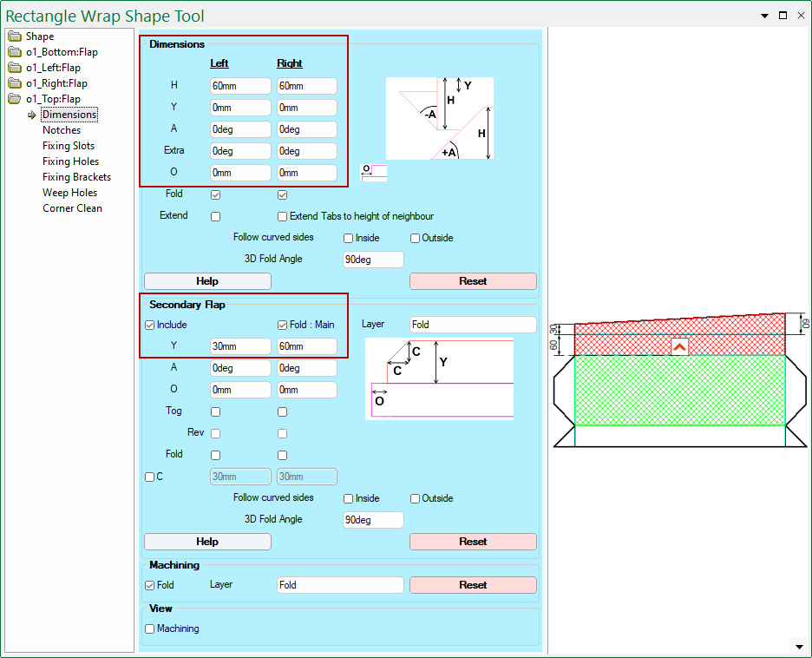Click the green hatched panel in preview
The image size is (812, 658).
(680, 390)
